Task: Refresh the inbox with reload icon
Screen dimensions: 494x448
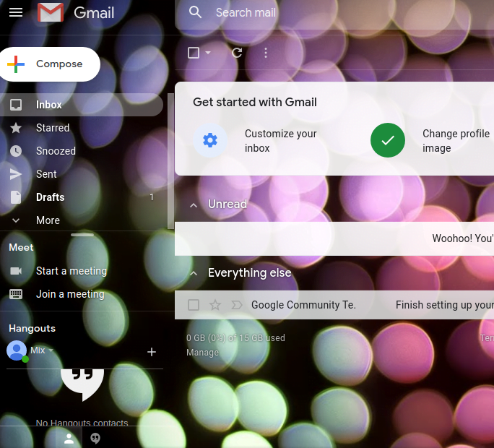Action: click(237, 53)
